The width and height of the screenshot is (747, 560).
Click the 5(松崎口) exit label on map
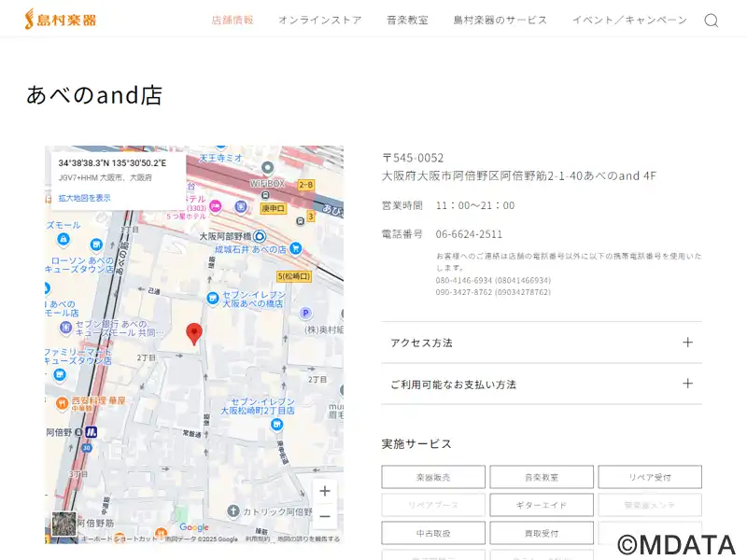click(294, 276)
